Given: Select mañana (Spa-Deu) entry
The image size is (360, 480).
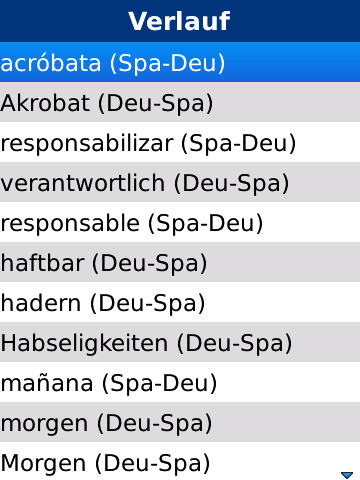Looking at the screenshot, I should click(180, 382).
